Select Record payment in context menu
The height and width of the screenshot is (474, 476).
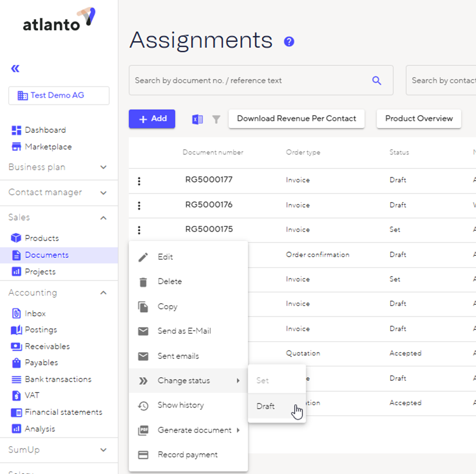pos(187,454)
